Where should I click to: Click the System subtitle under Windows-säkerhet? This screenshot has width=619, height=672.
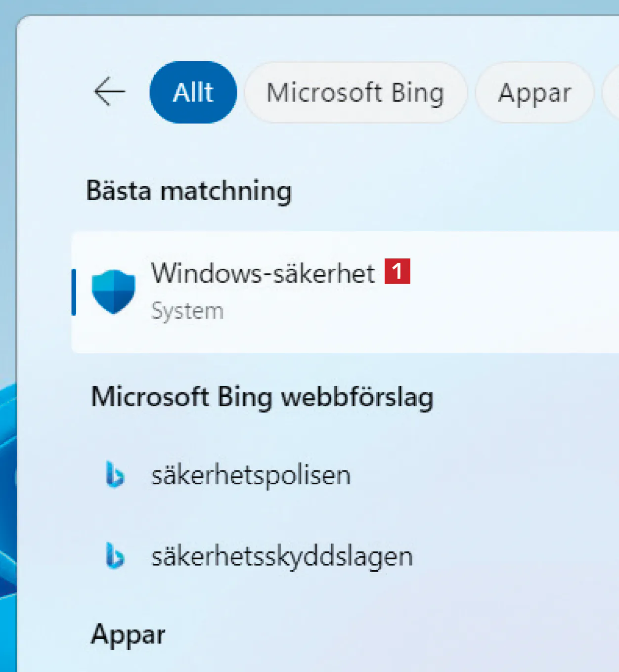pyautogui.click(x=187, y=311)
